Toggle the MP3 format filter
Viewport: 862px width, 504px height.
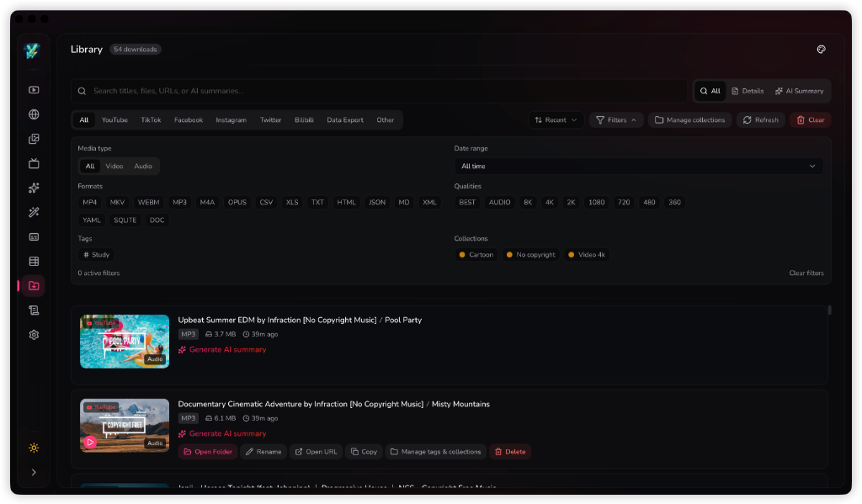(180, 202)
